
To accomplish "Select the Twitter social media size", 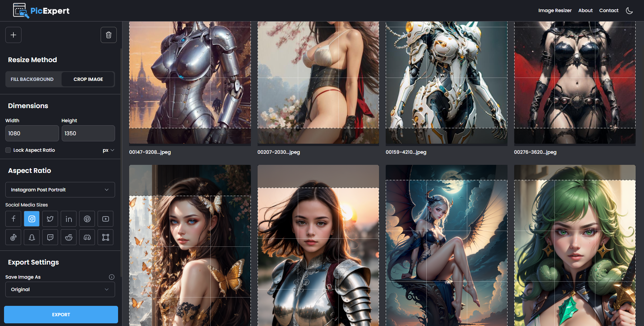I will 50,219.
